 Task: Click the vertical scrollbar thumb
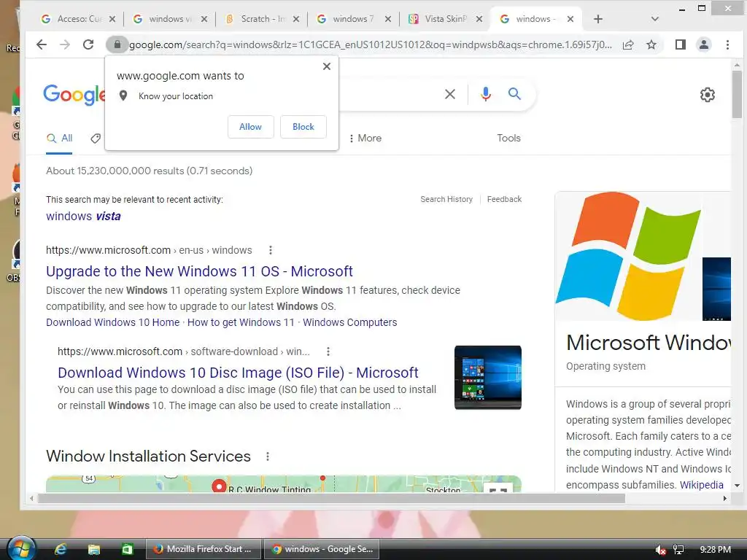(737, 94)
